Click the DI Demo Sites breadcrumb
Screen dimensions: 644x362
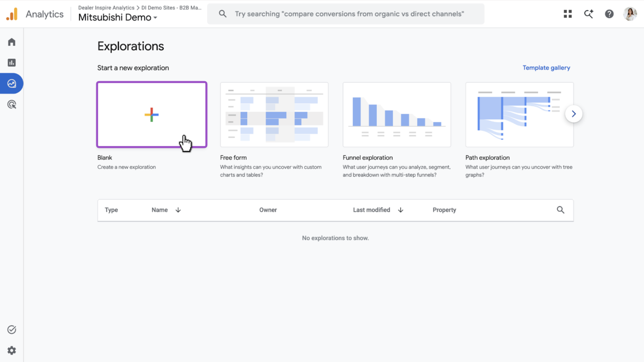(171, 8)
